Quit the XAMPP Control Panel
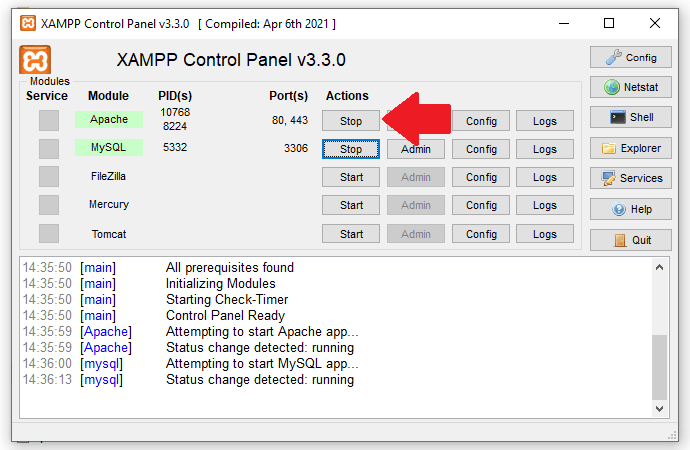Screen dimensions: 690x450 pos(631,240)
